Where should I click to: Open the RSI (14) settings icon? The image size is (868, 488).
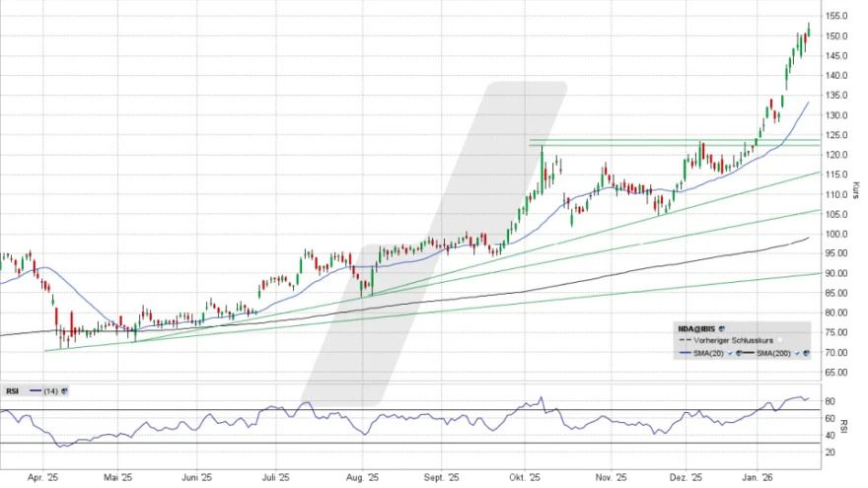(x=64, y=390)
